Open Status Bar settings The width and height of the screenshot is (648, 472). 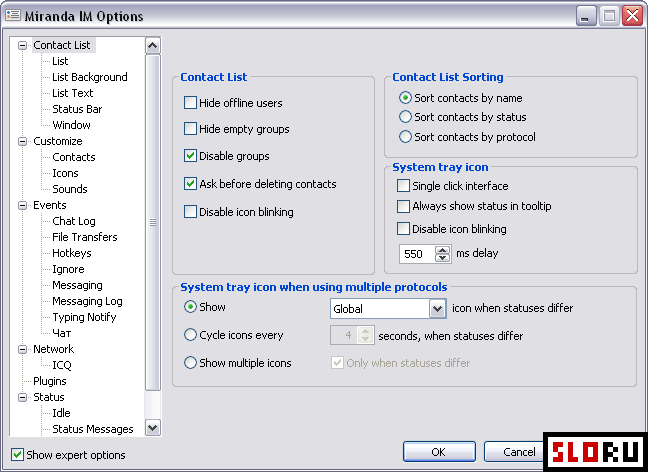(x=77, y=109)
